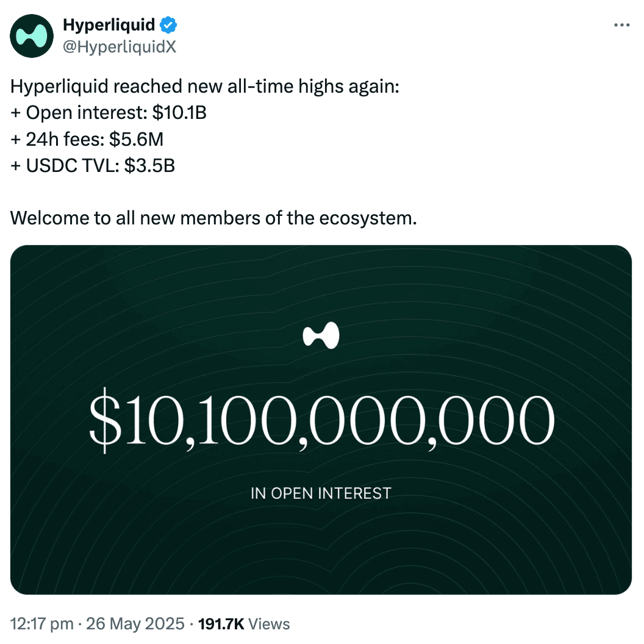
Task: Click the IN OPEN INTEREST caption
Action: 321,493
